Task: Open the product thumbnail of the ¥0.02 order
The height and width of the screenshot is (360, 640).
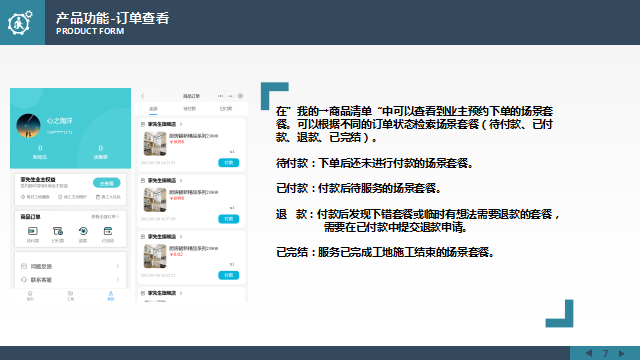Action: tap(155, 256)
